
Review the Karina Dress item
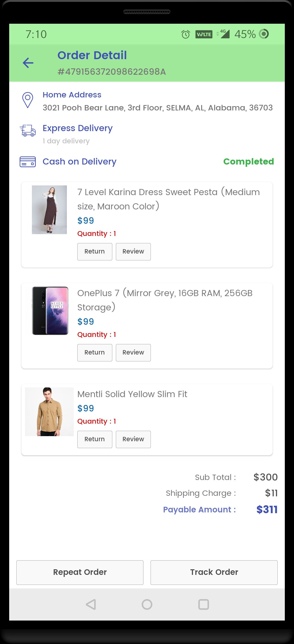coord(133,251)
